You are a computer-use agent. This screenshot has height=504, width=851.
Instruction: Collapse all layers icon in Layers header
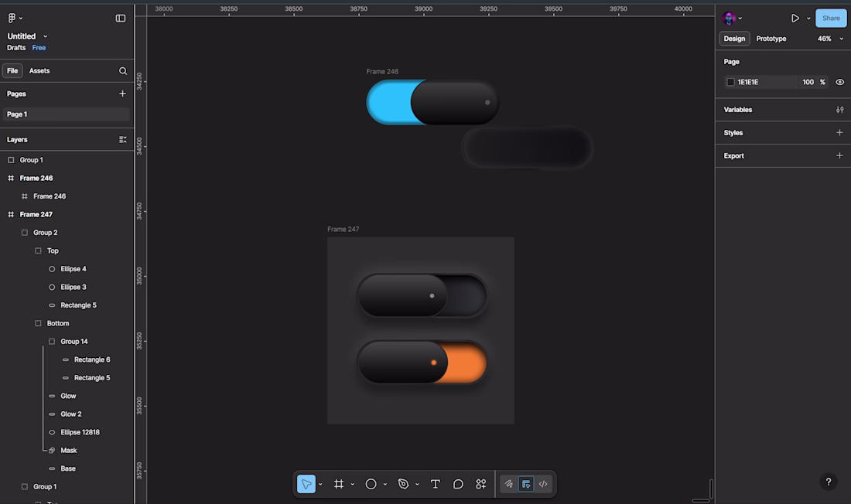click(x=123, y=139)
